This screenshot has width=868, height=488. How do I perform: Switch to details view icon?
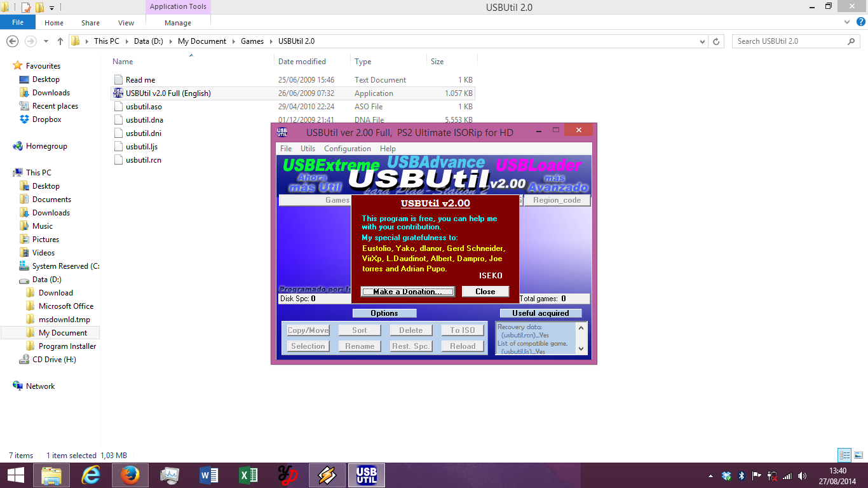coord(844,456)
